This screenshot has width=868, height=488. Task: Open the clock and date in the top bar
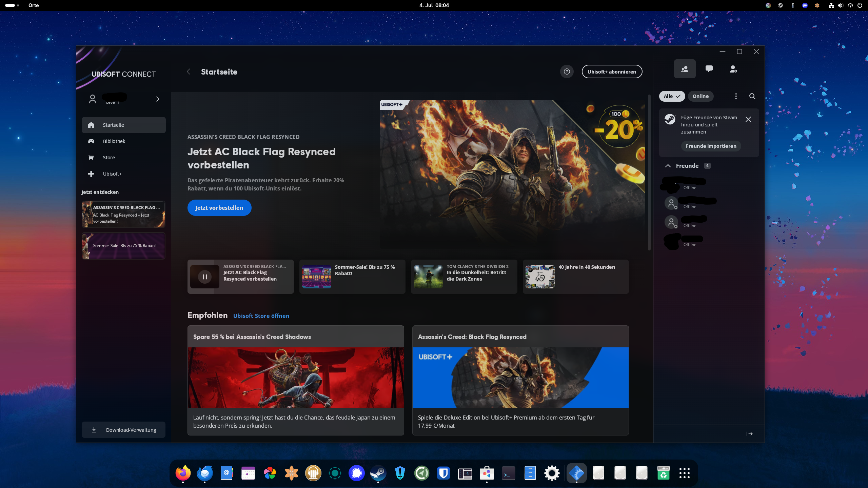click(x=434, y=5)
